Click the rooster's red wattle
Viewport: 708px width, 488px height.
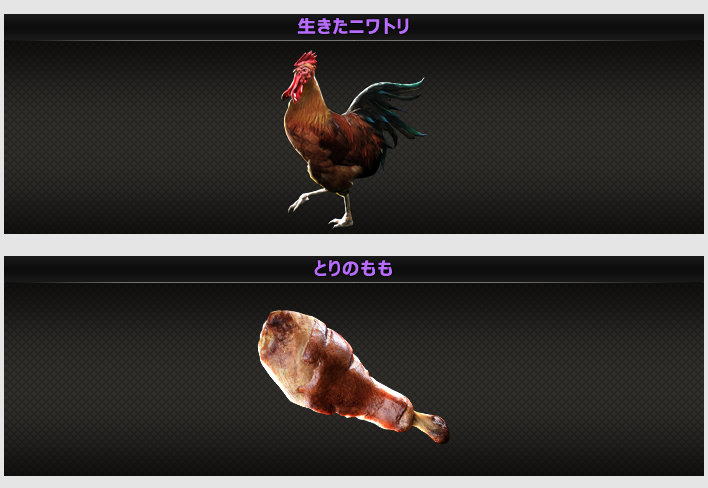[294, 88]
